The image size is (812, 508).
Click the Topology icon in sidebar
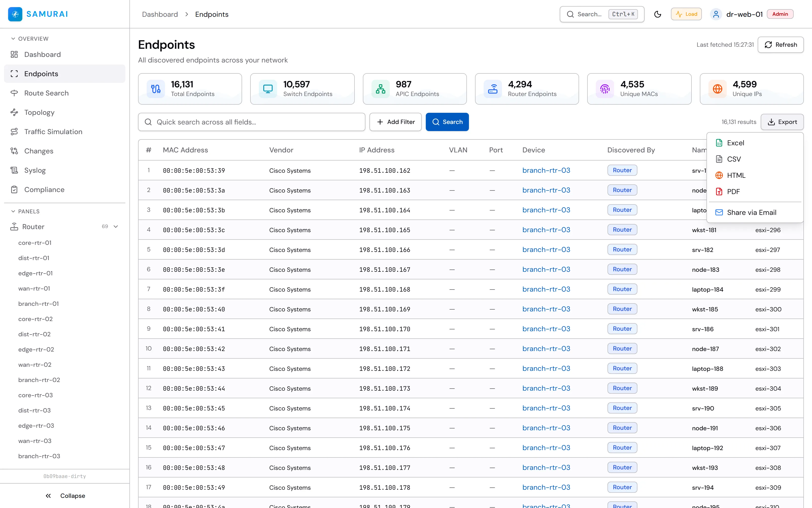point(14,112)
